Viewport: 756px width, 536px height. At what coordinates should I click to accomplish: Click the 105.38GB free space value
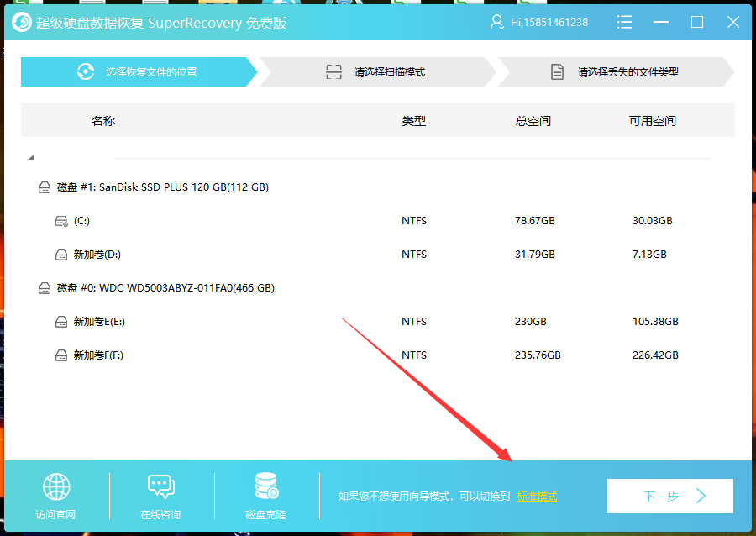click(x=655, y=322)
